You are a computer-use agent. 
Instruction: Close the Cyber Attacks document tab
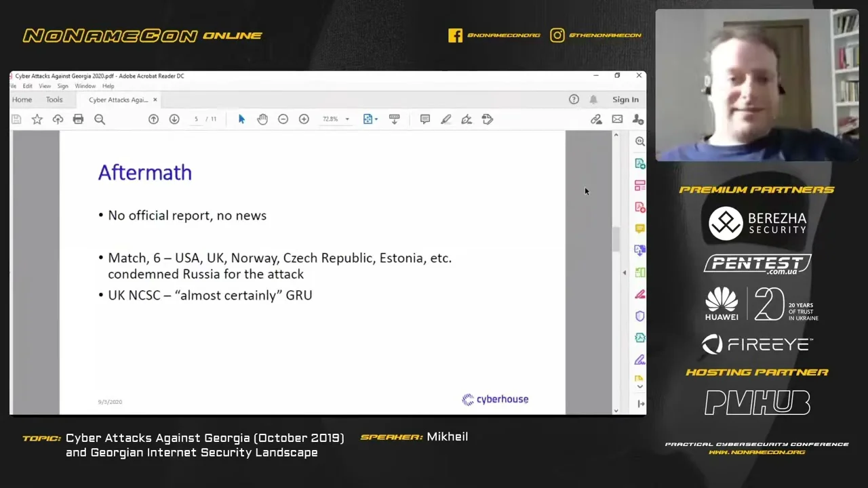[x=155, y=100]
